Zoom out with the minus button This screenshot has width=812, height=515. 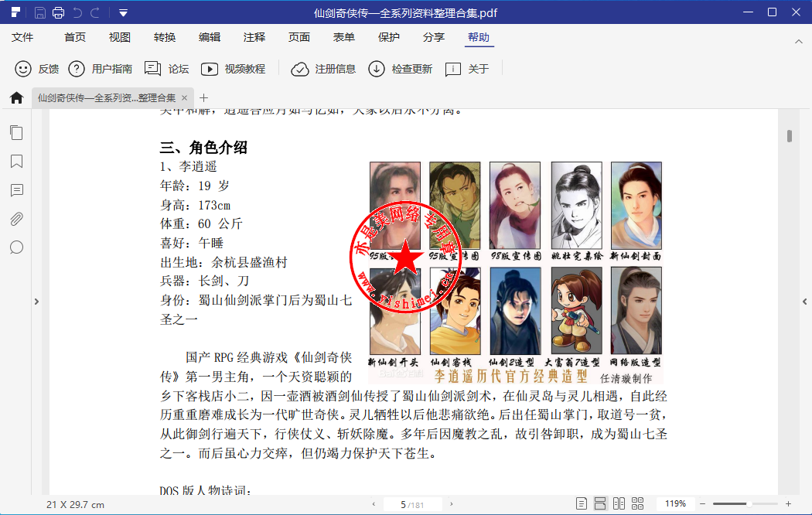(703, 503)
